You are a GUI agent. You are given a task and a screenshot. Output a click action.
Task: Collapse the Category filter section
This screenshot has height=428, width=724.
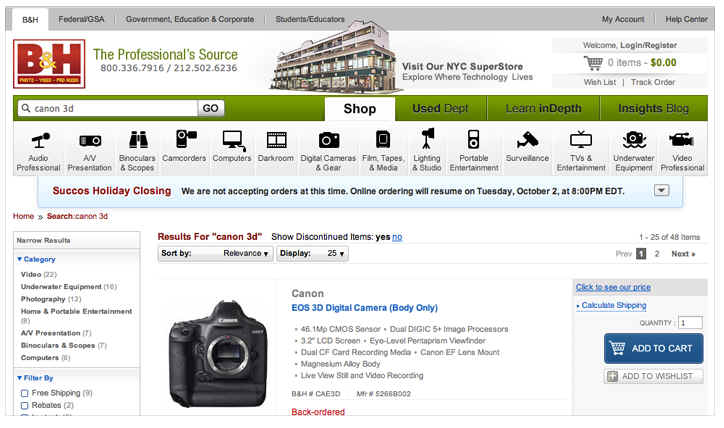[x=36, y=259]
